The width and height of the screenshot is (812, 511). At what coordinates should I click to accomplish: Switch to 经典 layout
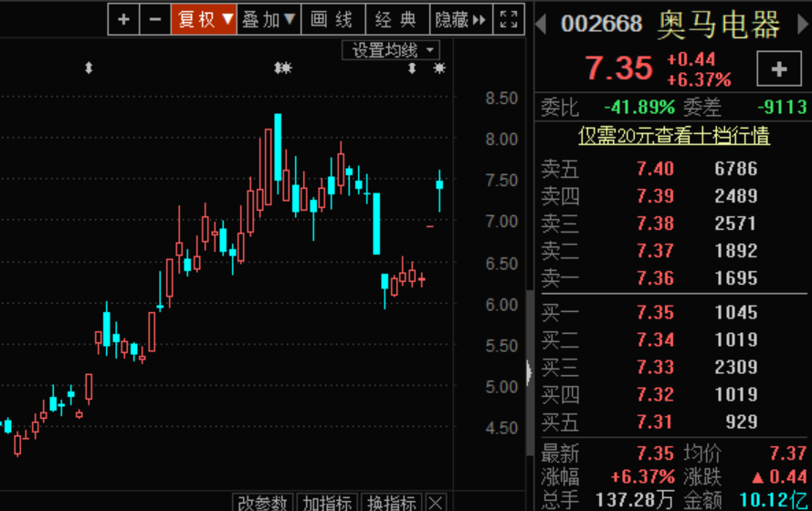point(396,20)
